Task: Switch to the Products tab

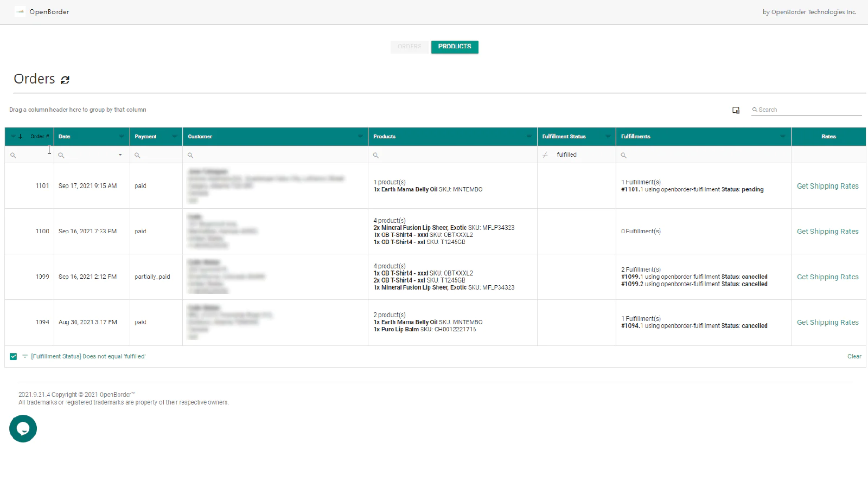Action: (x=455, y=47)
